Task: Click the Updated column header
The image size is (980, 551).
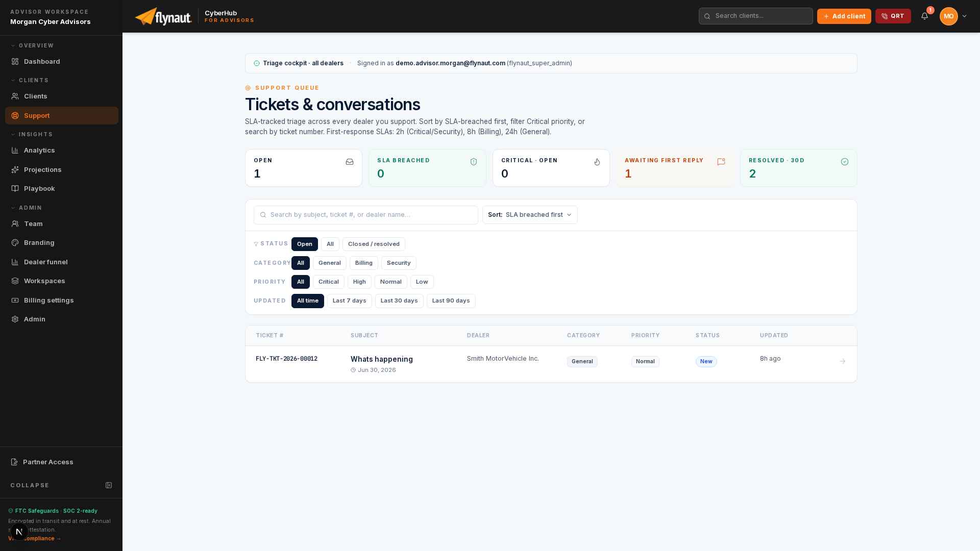Action: (x=774, y=336)
